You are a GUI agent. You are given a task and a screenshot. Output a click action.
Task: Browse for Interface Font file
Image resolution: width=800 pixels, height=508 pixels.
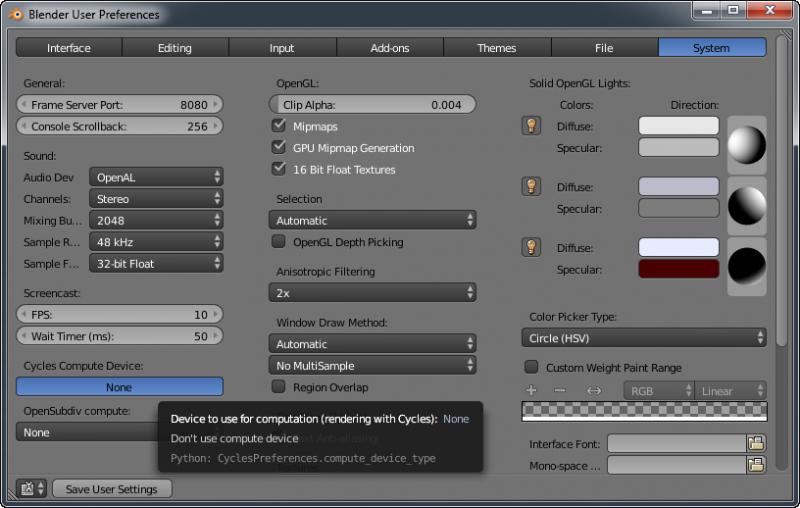pos(756,443)
